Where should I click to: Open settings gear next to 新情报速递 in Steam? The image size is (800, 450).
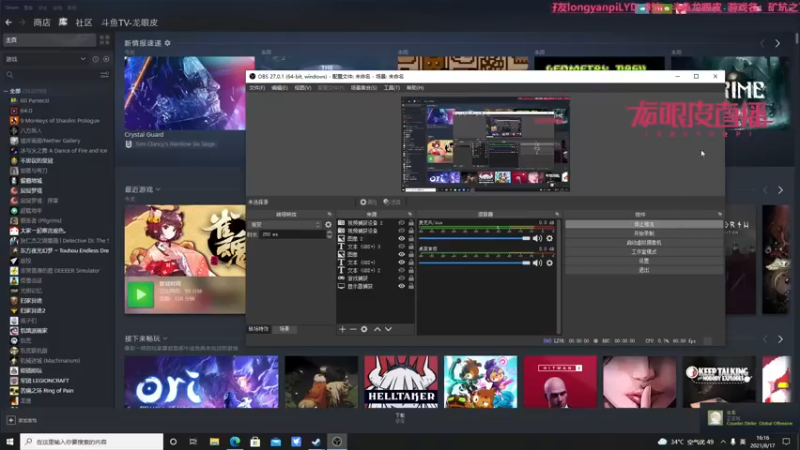(x=167, y=43)
